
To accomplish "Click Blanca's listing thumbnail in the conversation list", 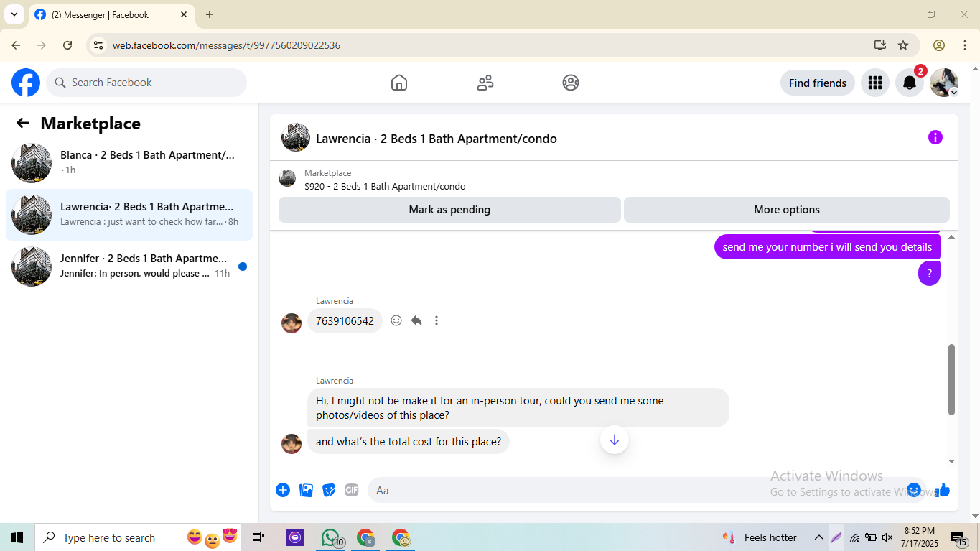I will (x=32, y=162).
